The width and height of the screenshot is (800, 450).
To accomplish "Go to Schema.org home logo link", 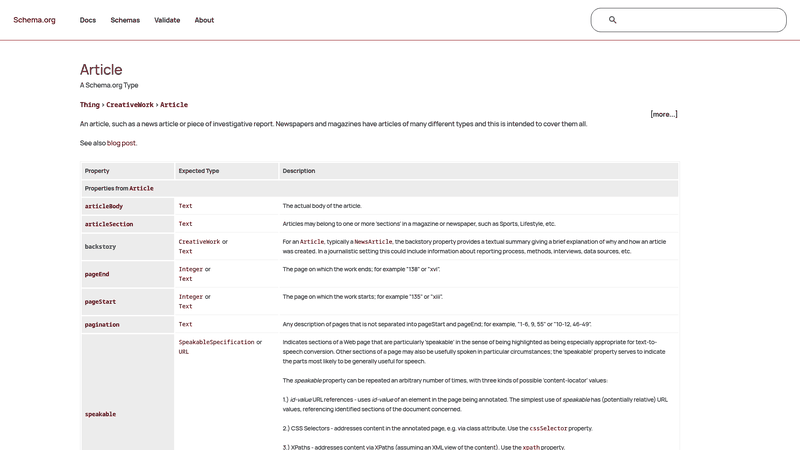I will (34, 20).
